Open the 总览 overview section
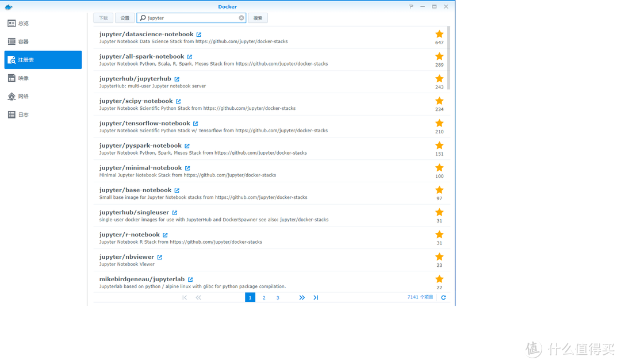Viewport: 621px width, 364px height. coord(23,24)
